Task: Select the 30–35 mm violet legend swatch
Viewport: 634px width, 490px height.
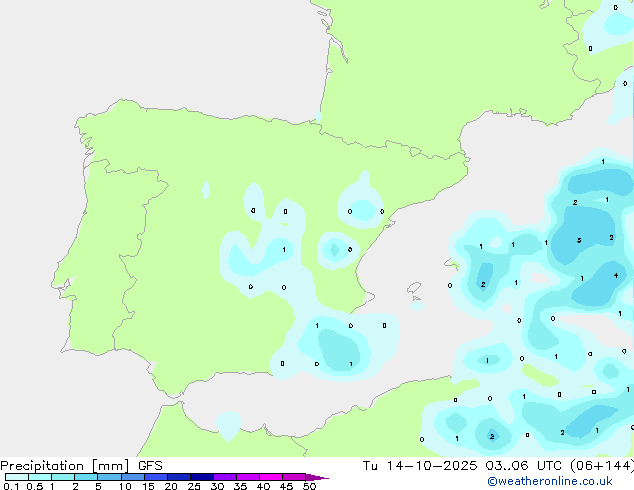Action: point(225,477)
